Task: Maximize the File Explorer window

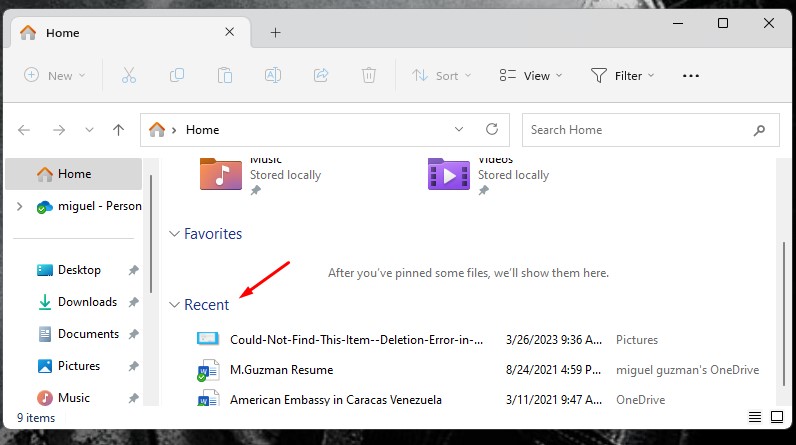Action: tap(723, 23)
